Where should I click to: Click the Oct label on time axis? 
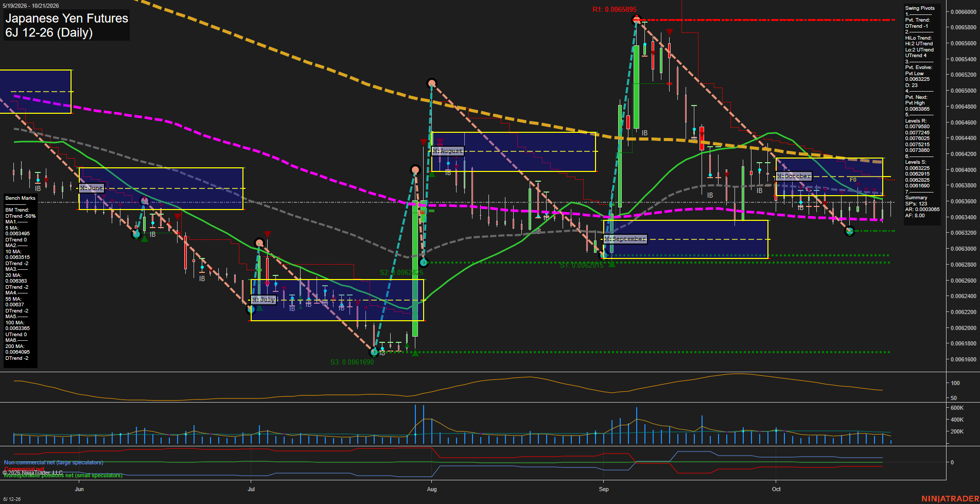click(776, 489)
